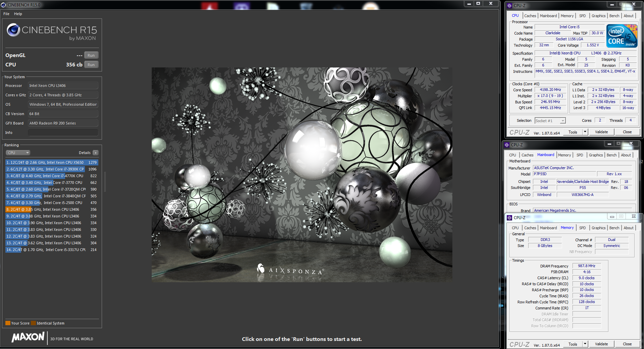The height and width of the screenshot is (349, 644).
Task: Open Tools dropdown arrow in bottom CPU-Z window
Action: pos(585,344)
